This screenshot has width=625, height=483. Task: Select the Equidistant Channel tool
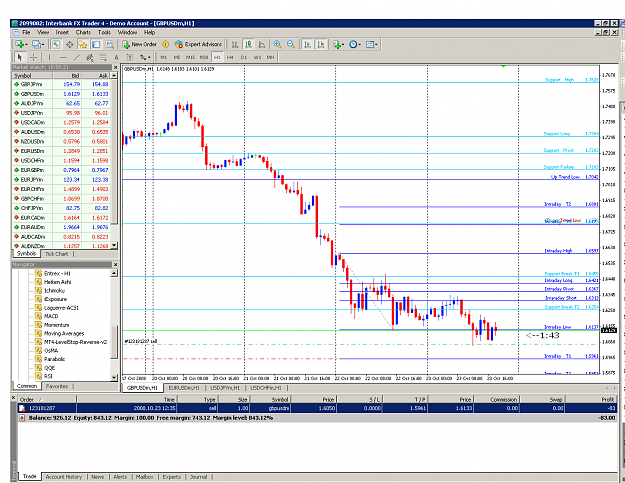[x=90, y=57]
